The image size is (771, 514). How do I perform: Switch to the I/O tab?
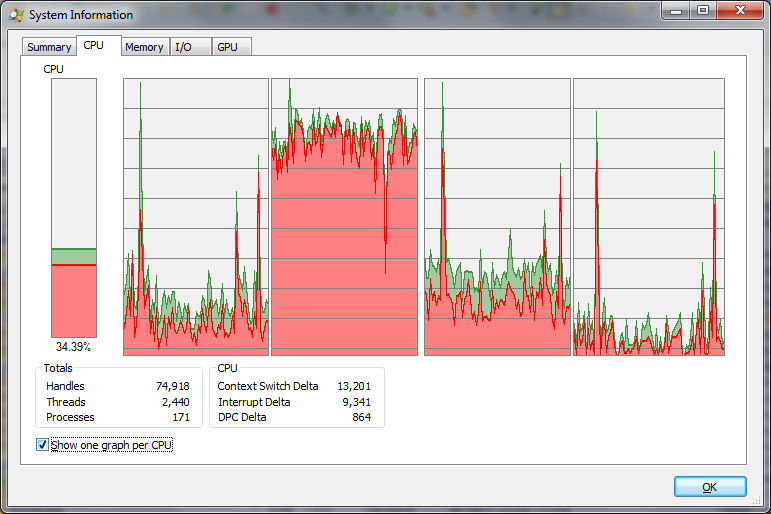tap(184, 47)
